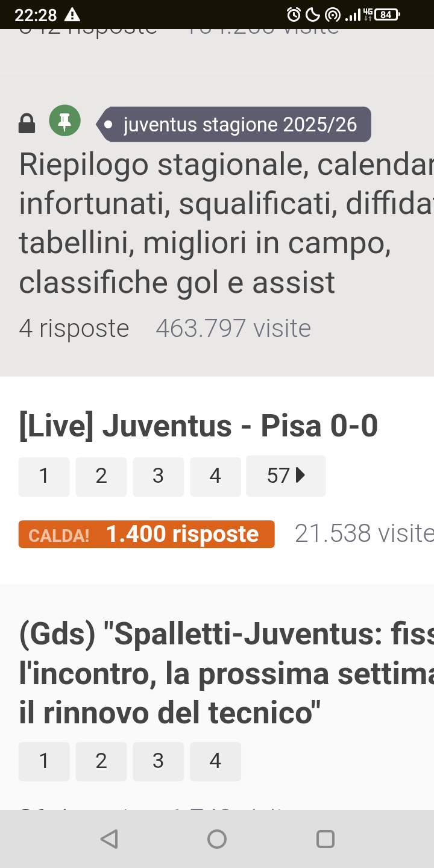This screenshot has height=868, width=434.
Task: Open the juventus stagione 2025/26 tag
Action: 234,125
